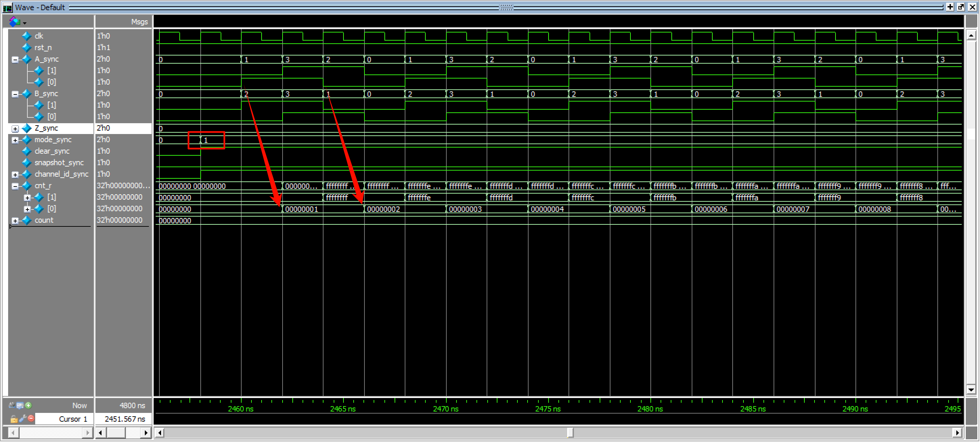Open the signal format dropdown arrow
This screenshot has height=442, width=980.
coord(25,23)
